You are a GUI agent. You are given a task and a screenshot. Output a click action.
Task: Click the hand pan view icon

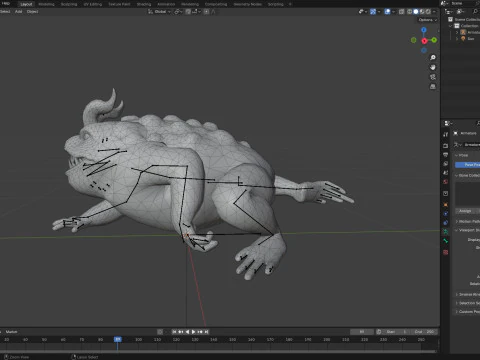(x=433, y=67)
